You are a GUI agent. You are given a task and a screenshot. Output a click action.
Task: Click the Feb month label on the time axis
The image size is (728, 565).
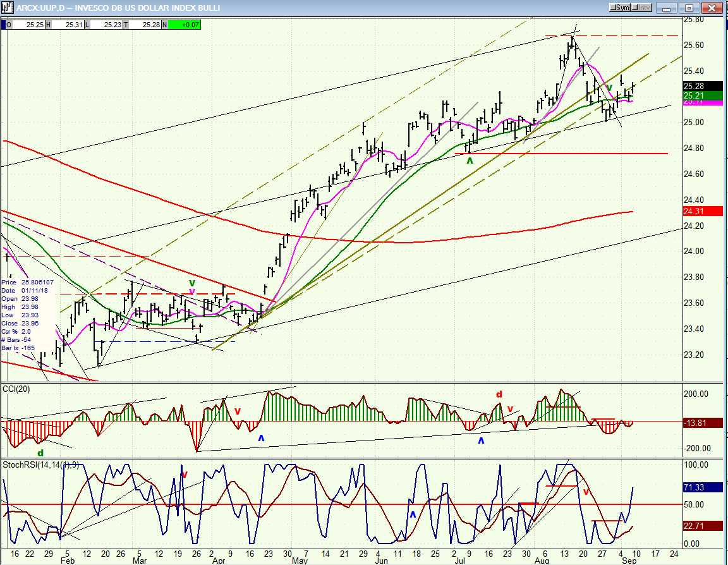(x=68, y=561)
